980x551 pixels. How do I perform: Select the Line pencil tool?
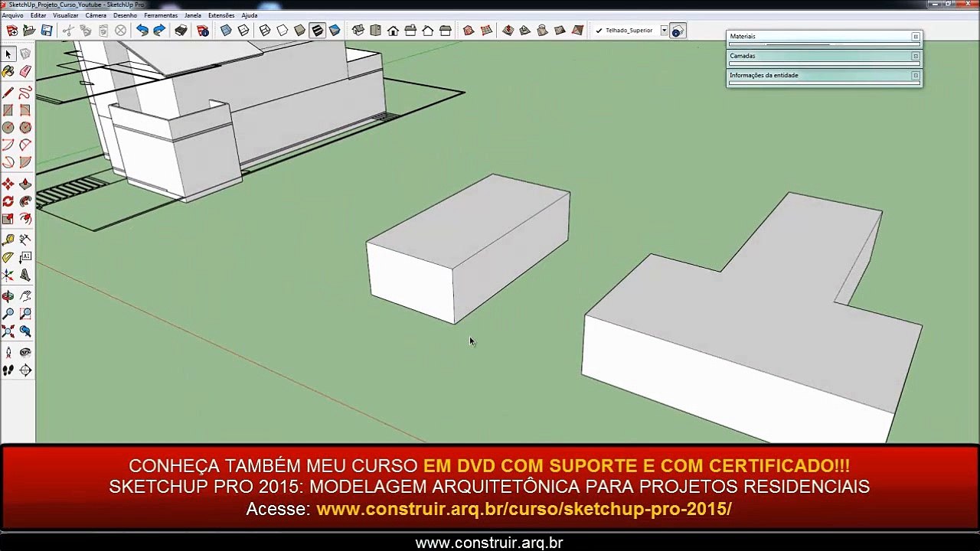(x=8, y=93)
